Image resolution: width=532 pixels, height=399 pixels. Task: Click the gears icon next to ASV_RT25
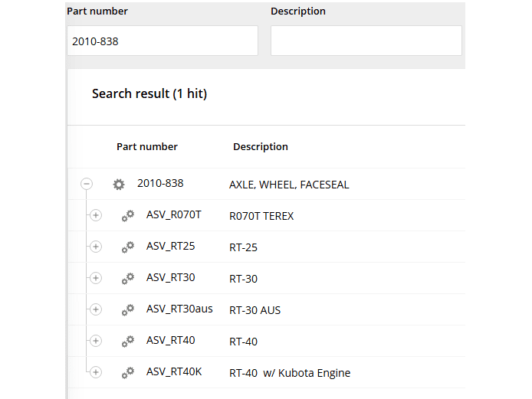pyautogui.click(x=128, y=247)
